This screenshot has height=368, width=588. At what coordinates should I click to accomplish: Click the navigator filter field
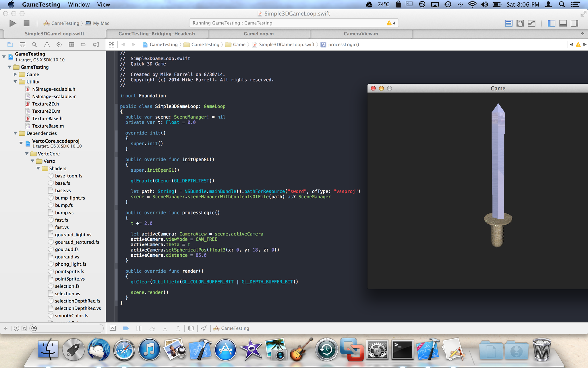pyautogui.click(x=67, y=328)
